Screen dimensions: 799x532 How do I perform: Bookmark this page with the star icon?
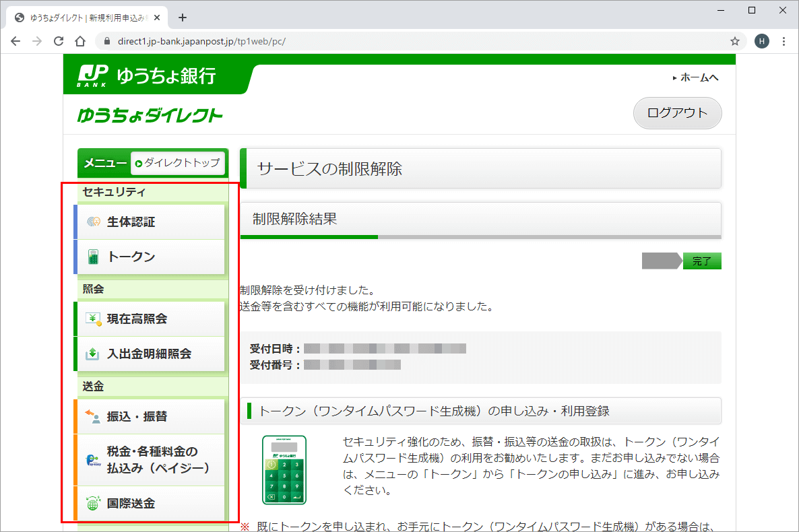(735, 41)
